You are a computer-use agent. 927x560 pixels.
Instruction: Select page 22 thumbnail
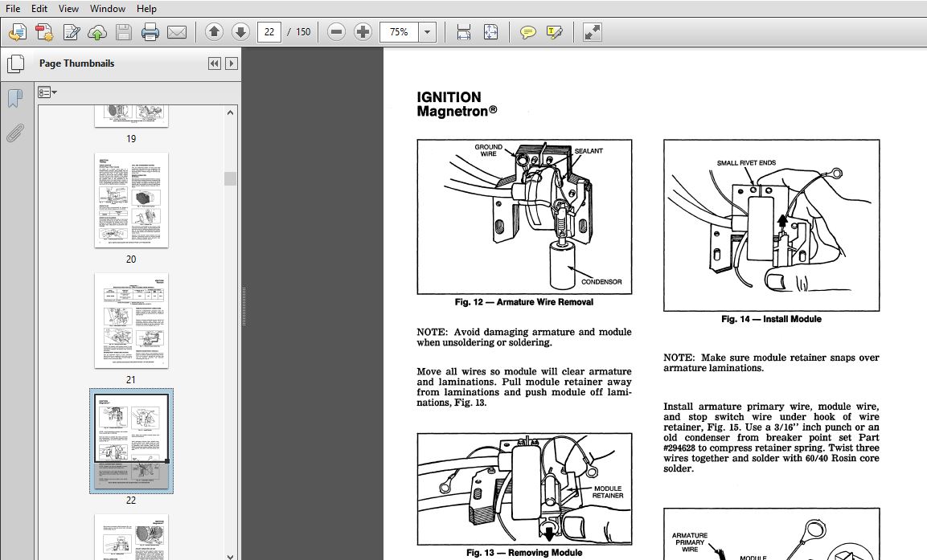click(131, 440)
